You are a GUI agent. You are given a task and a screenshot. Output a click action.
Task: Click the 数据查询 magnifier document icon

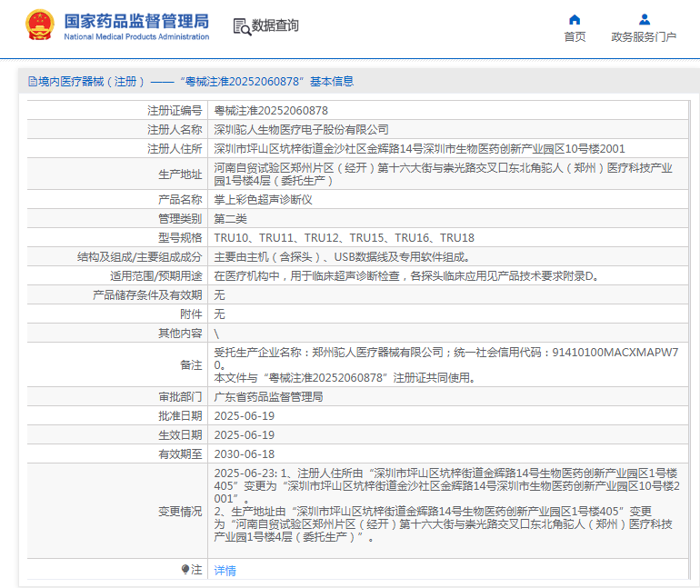(242, 26)
